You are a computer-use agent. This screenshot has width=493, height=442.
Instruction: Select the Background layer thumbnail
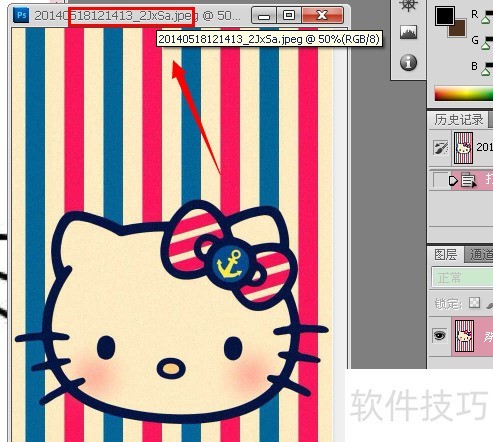[464, 336]
